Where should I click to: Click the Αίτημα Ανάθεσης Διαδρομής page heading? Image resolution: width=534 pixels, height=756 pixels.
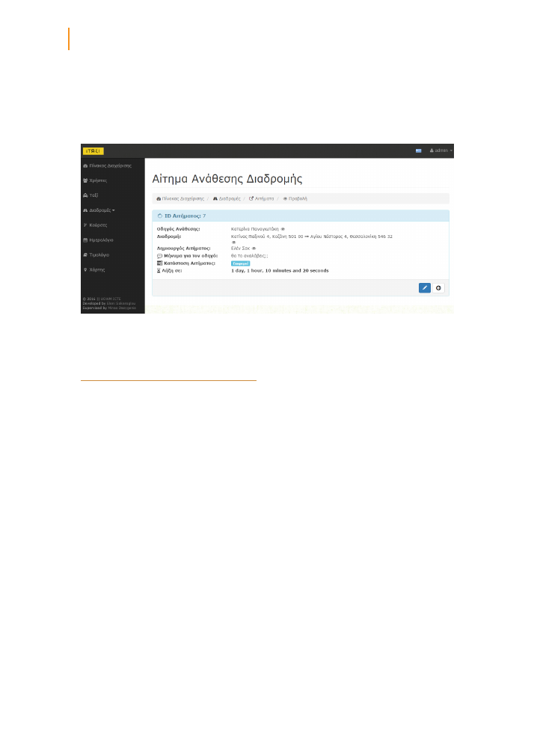tap(227, 179)
